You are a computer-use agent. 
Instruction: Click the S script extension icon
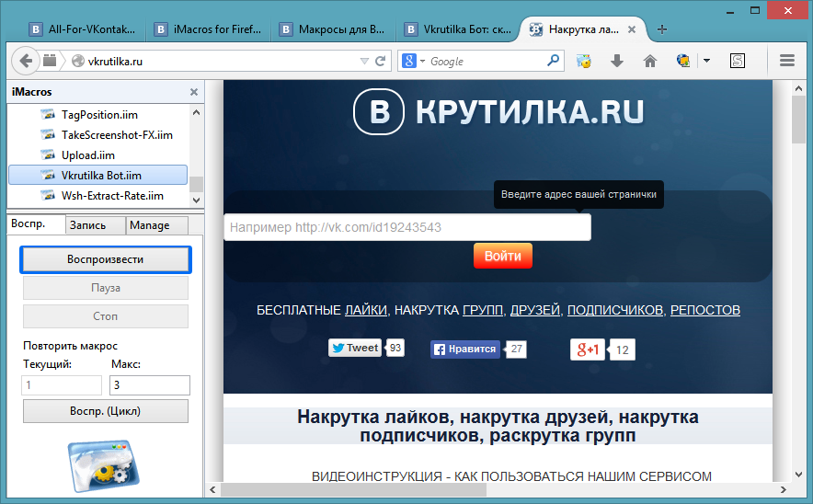pos(738,62)
